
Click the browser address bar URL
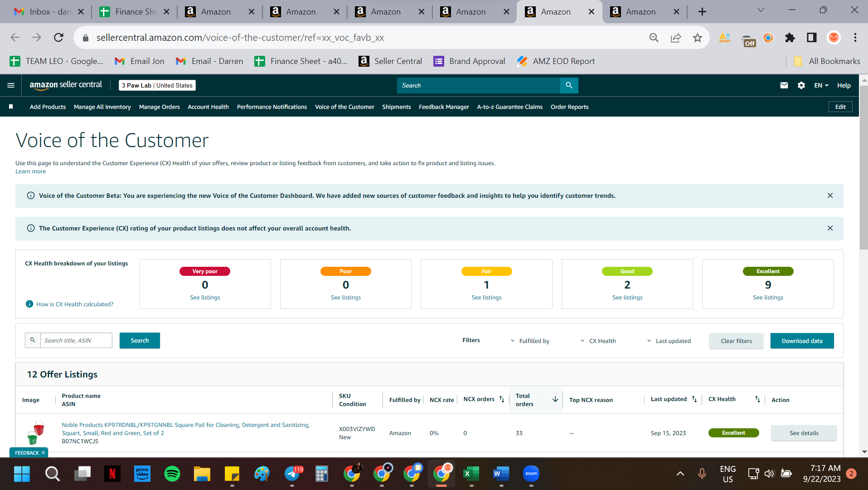[x=240, y=38]
